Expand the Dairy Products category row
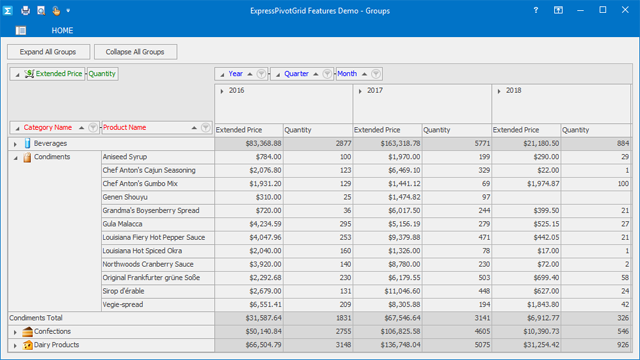640x360 pixels. pos(16,346)
